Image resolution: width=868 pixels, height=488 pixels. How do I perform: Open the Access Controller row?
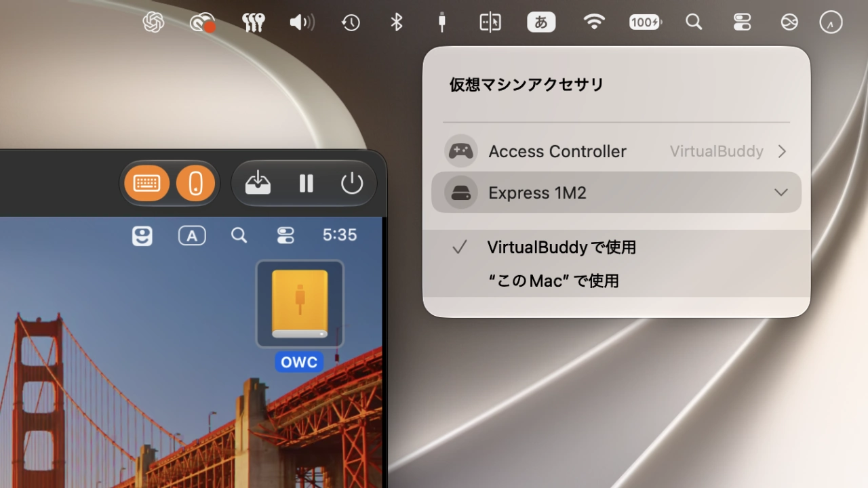616,151
